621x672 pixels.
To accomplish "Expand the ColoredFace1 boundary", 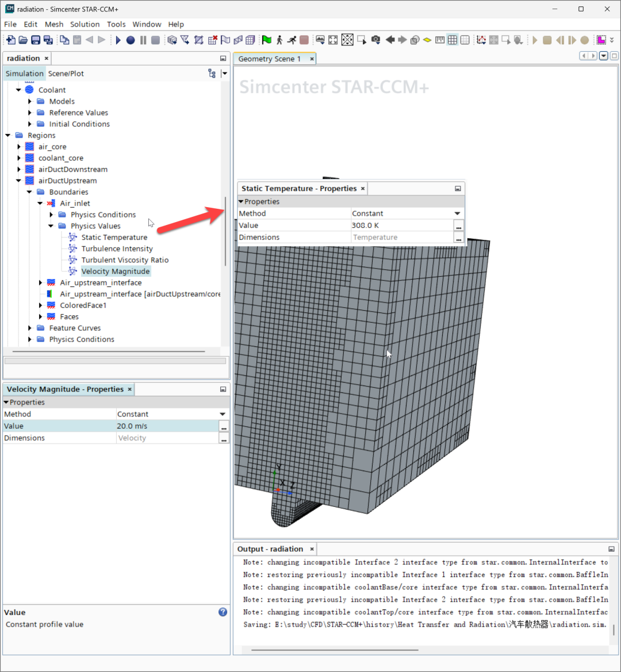I will [41, 306].
